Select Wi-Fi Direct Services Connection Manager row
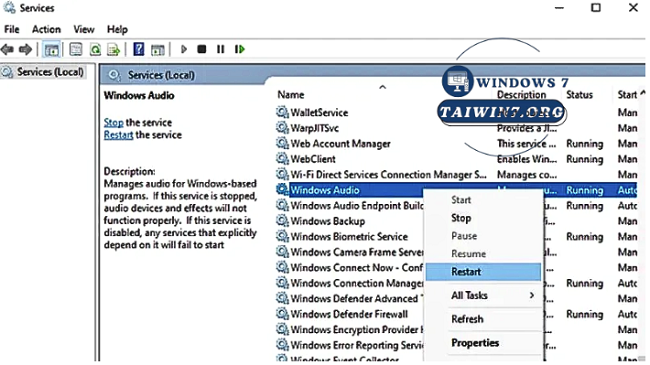 coord(456,174)
